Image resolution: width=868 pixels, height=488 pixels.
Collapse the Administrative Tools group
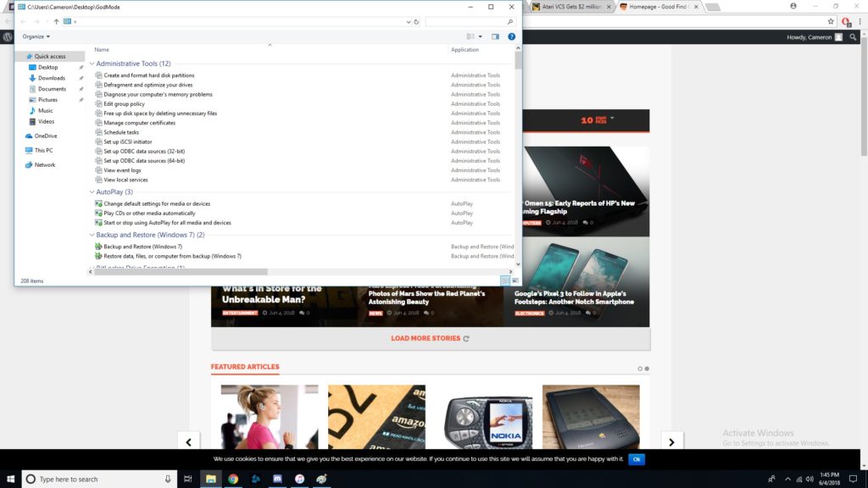92,64
